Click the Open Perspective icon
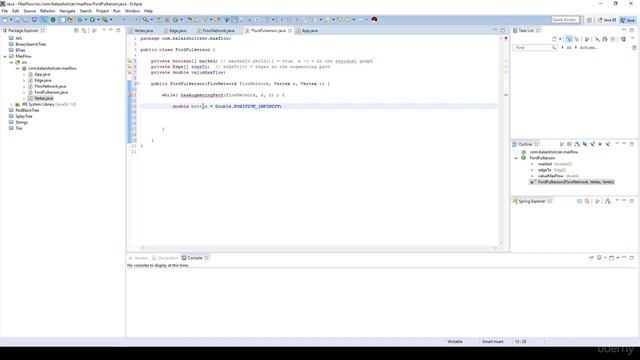This screenshot has width=640, height=360. pos(589,20)
